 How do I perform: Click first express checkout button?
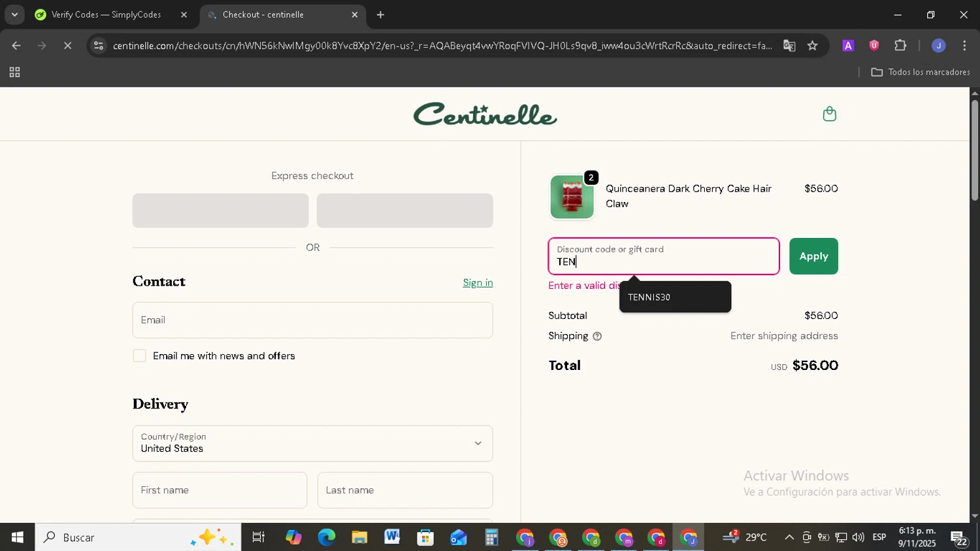pyautogui.click(x=220, y=210)
